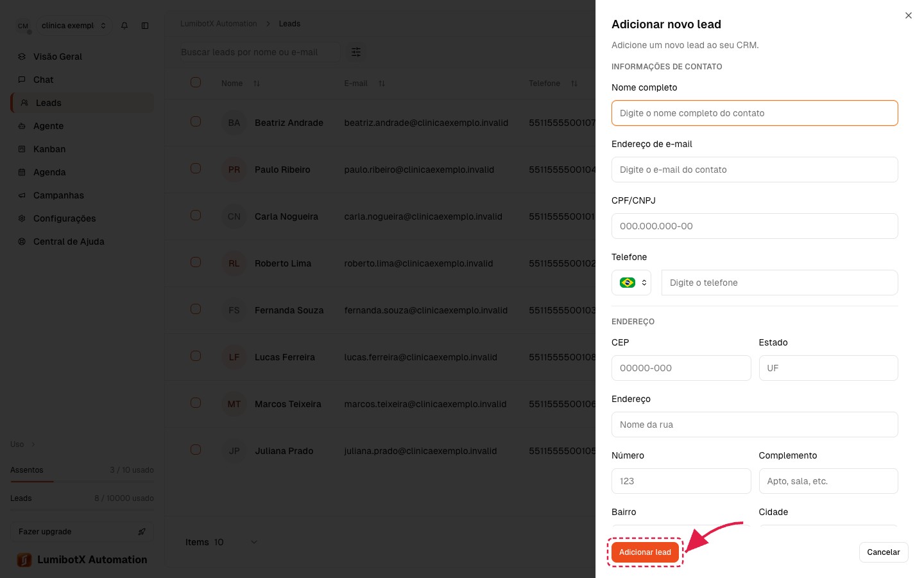
Task: Close the Adicionar novo lead panel
Action: click(909, 15)
